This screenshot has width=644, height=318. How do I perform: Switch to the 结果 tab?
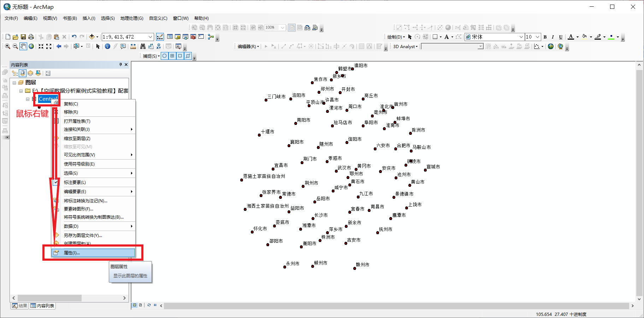tap(20, 306)
